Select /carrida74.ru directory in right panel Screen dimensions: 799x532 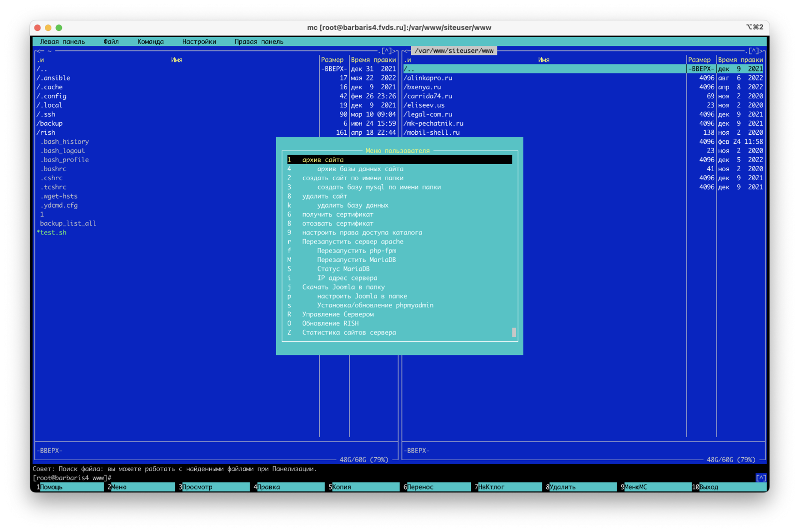click(544, 96)
